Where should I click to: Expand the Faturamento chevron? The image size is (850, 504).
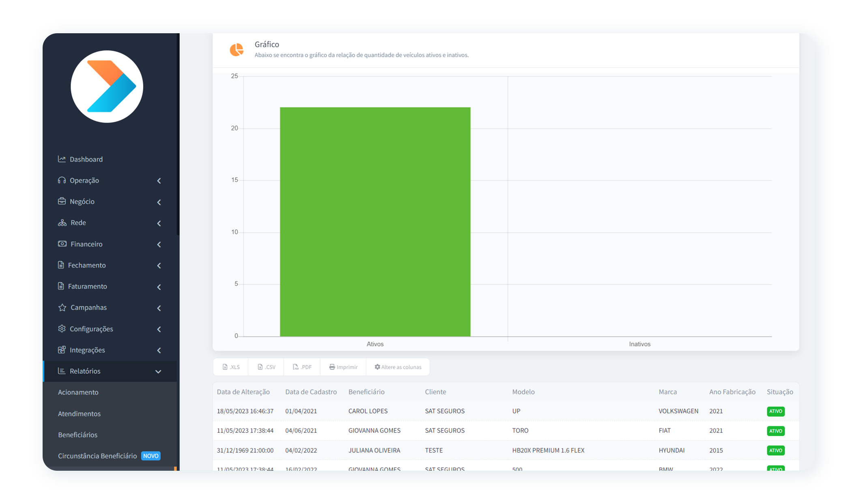[159, 287]
